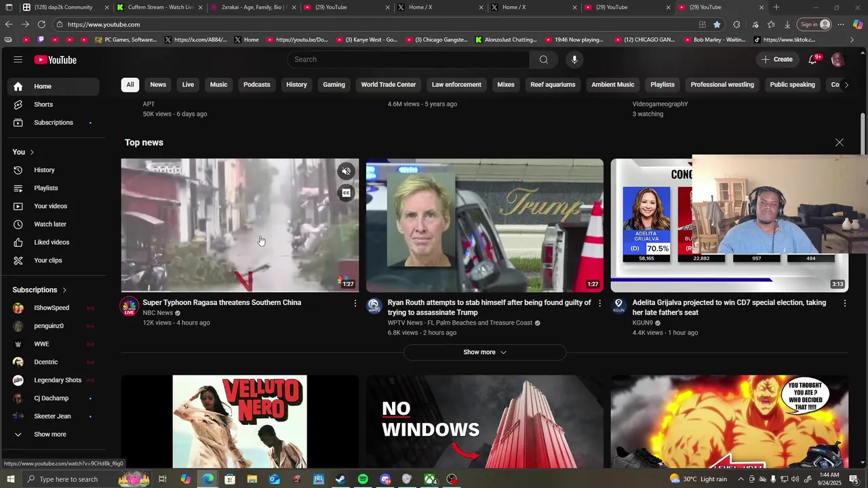Viewport: 868px width, 488px height.
Task: Click the search magnifier button
Action: (x=543, y=60)
